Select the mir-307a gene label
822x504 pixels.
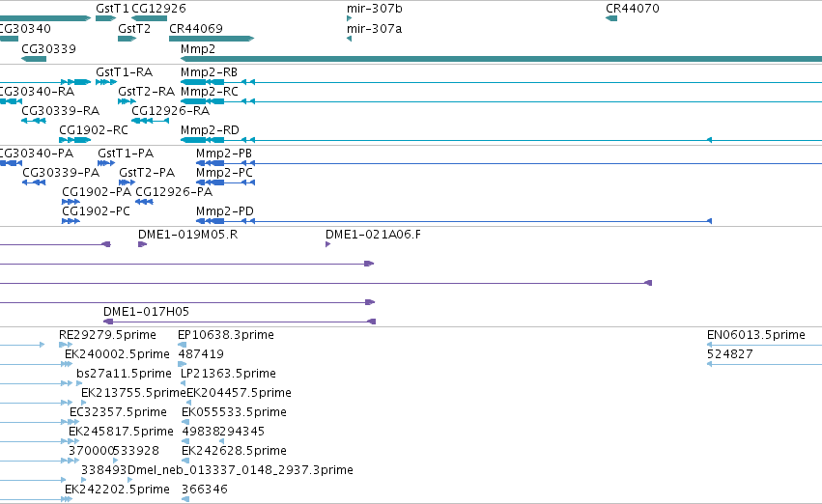pos(375,29)
